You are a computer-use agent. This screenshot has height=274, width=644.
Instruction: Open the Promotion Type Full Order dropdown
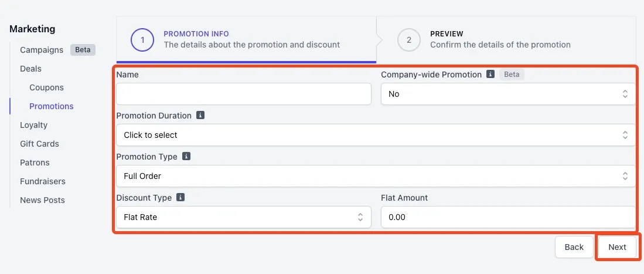pos(376,176)
